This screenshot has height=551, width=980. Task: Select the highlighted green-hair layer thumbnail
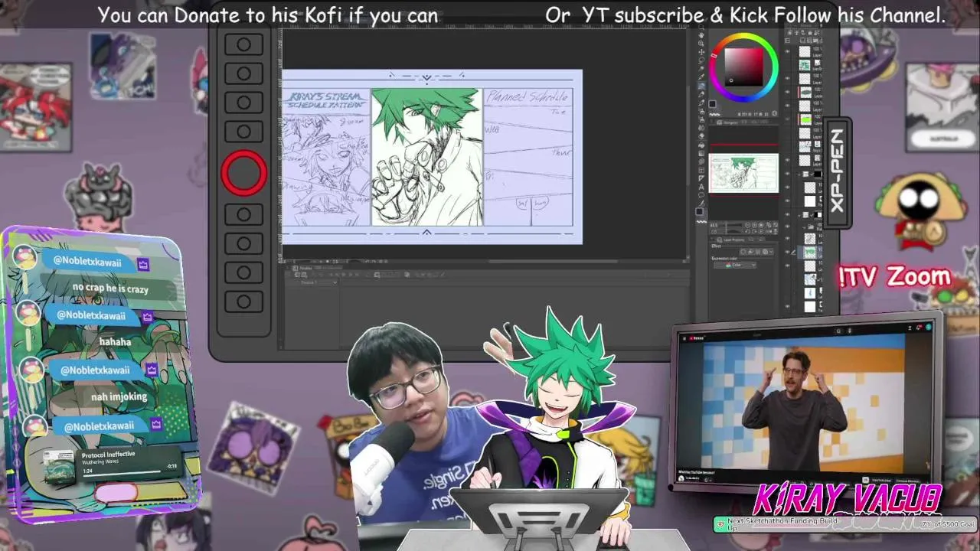[x=810, y=253]
